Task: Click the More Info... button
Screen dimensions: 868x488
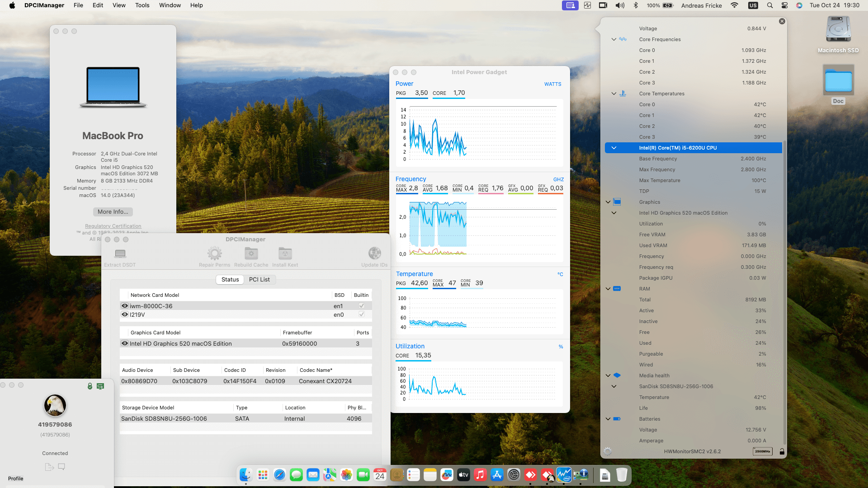Action: coord(113,211)
